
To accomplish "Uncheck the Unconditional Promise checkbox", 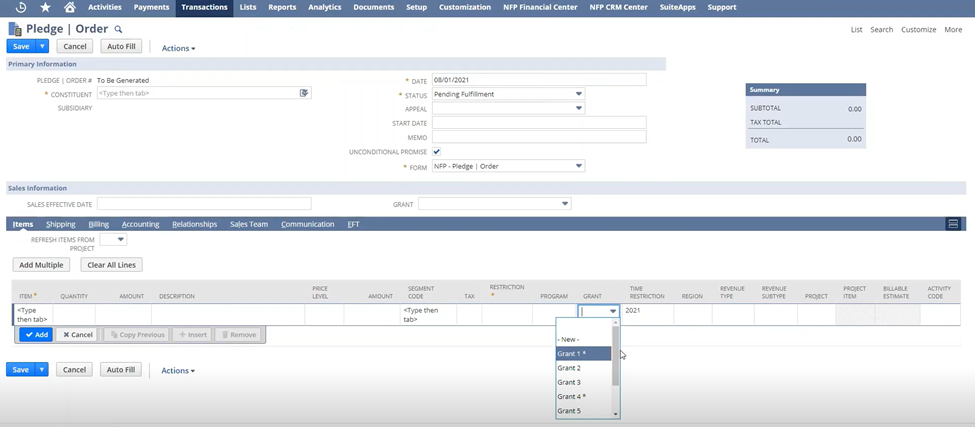I will tap(437, 152).
